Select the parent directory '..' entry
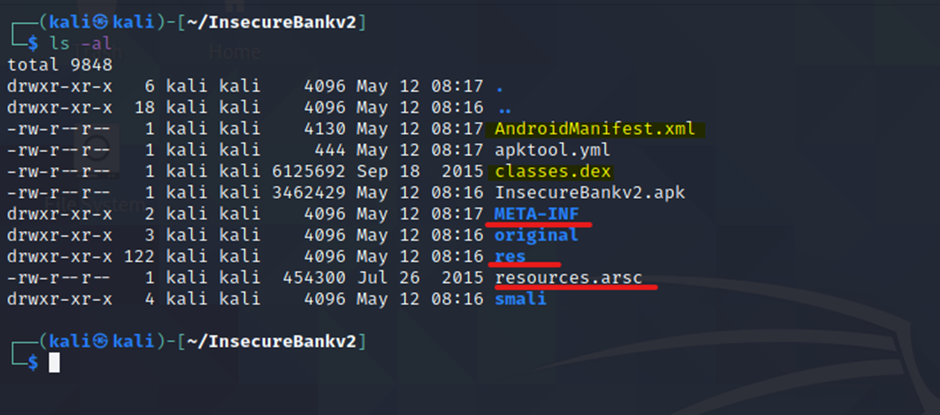 tap(503, 108)
